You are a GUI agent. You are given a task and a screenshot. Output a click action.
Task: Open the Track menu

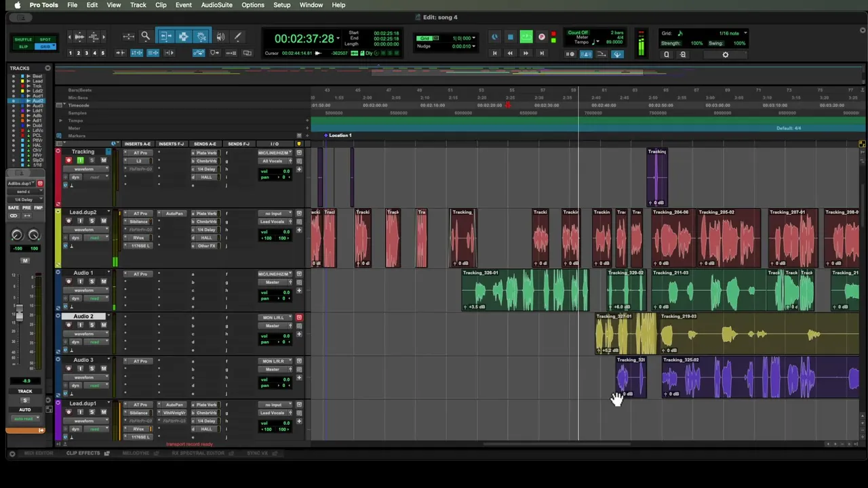coord(138,5)
